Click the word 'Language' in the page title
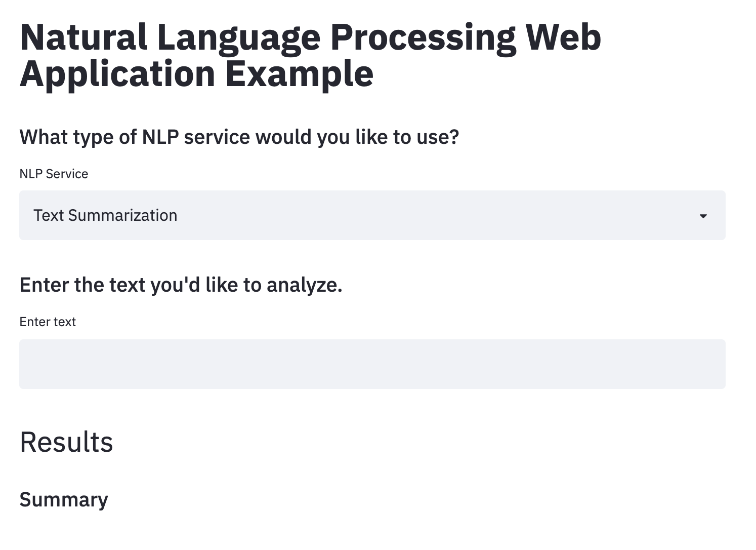 [239, 37]
